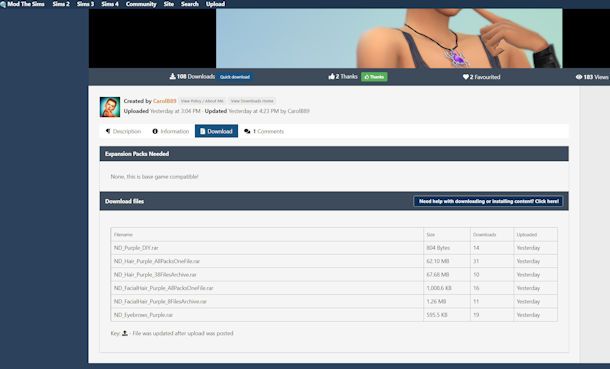Download ND_Purple_DIY.rar file
Screen dimensions: 610x369
136,248
